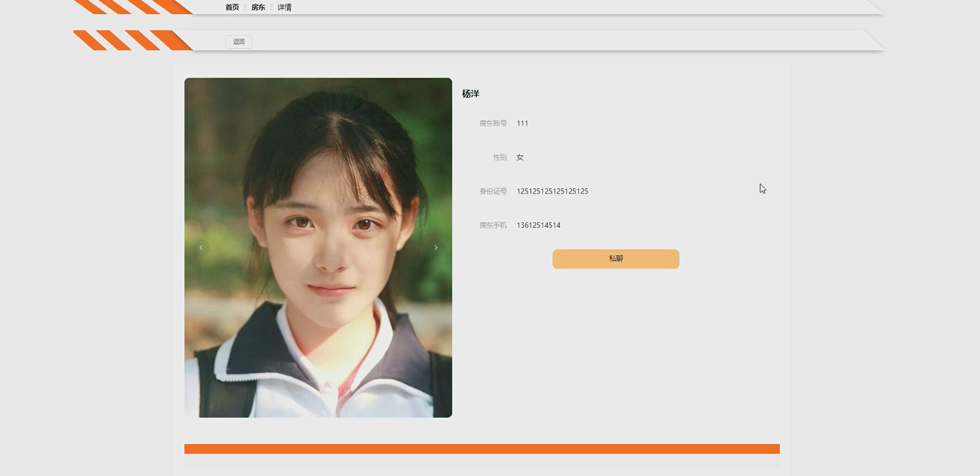The width and height of the screenshot is (980, 476).
Task: Open the landlord portrait photo
Action: tap(318, 247)
